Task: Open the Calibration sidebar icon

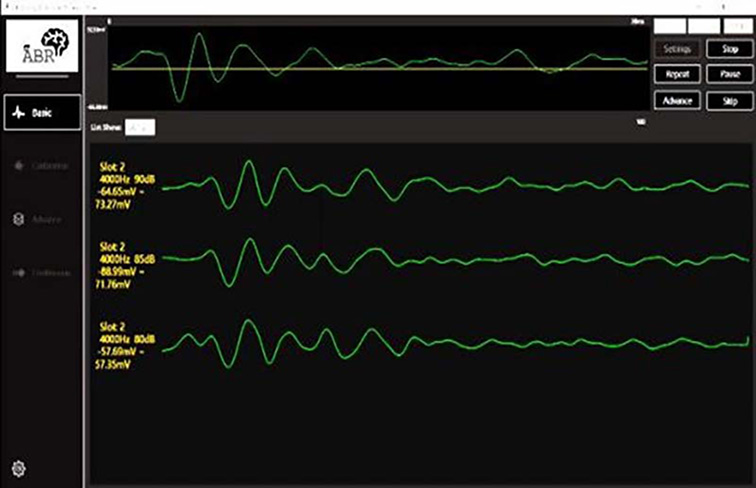Action: [x=18, y=166]
